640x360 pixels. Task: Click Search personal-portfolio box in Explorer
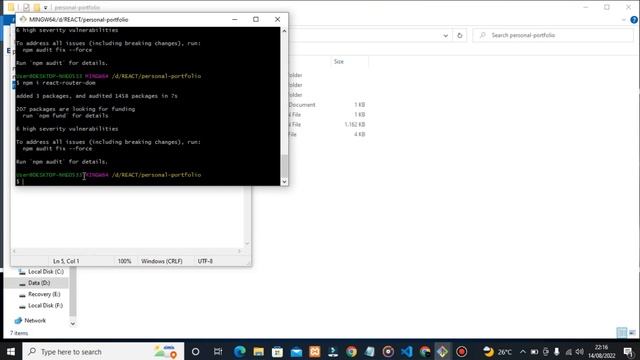553,35
